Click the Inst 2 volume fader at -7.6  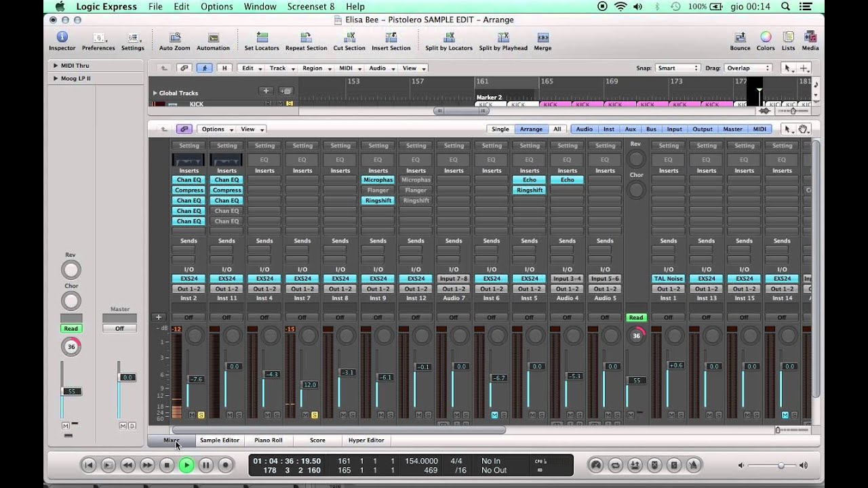[x=196, y=379]
